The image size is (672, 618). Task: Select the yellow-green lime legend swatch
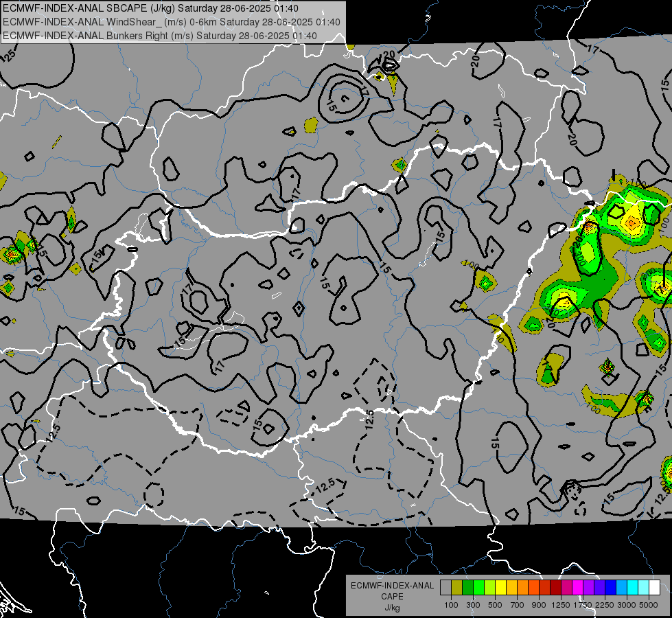pyautogui.click(x=490, y=587)
